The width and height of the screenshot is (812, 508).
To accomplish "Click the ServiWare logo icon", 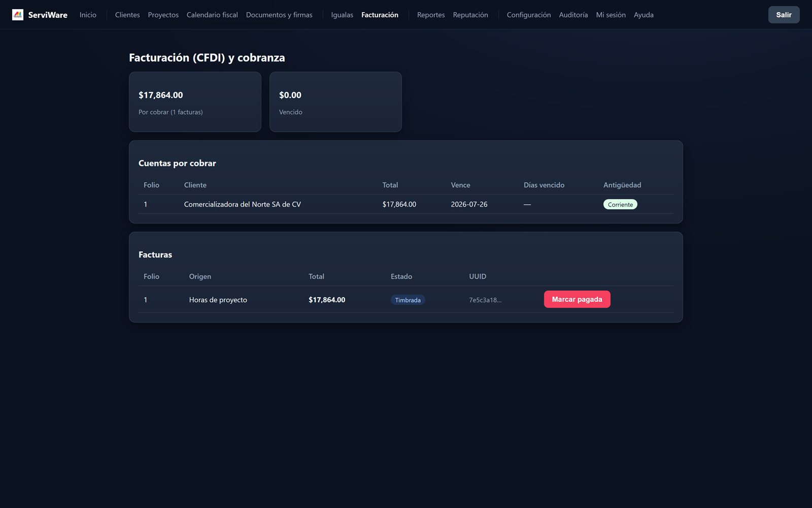I will (x=18, y=15).
